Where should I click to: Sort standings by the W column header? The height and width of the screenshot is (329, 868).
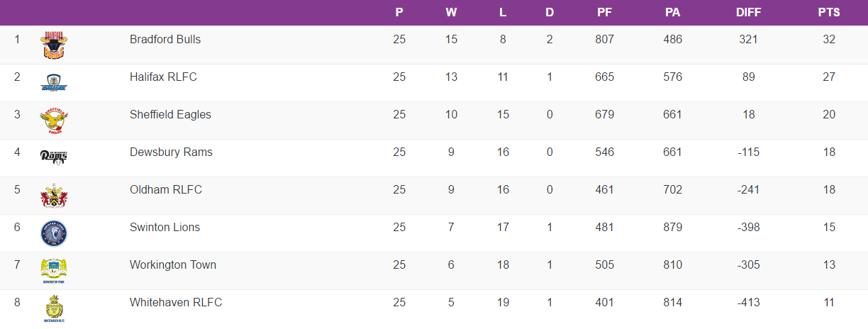point(451,13)
